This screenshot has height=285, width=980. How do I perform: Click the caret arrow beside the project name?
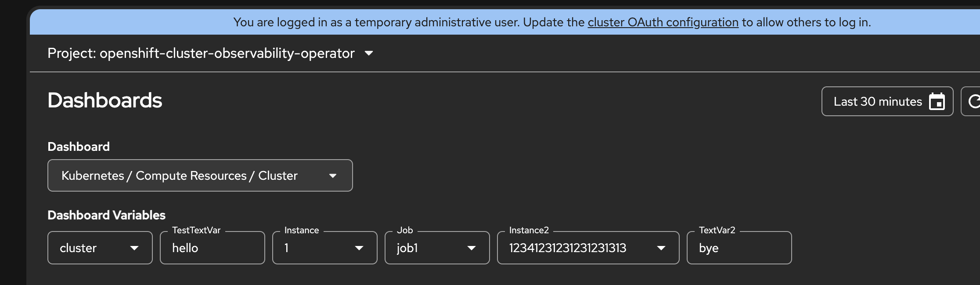[369, 53]
